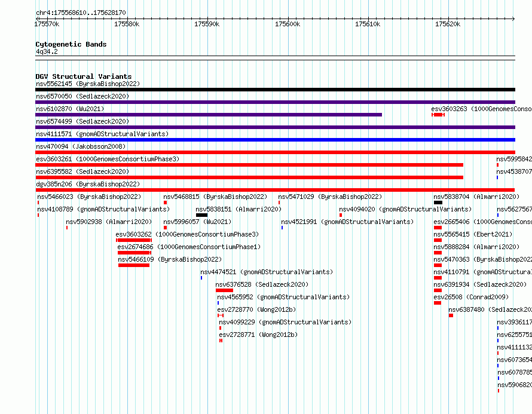532x414 pixels.
Task: Open the esv3603263 variant label
Action: [x=481, y=109]
